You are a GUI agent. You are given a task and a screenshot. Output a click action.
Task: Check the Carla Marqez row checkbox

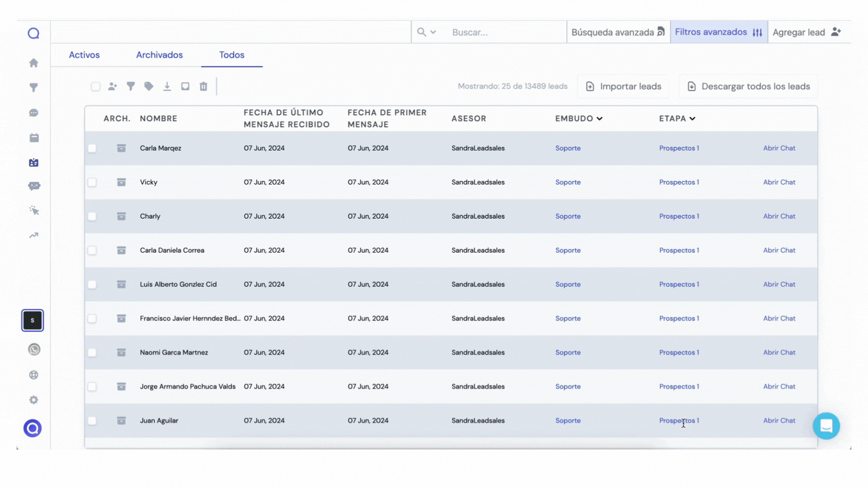(92, 148)
